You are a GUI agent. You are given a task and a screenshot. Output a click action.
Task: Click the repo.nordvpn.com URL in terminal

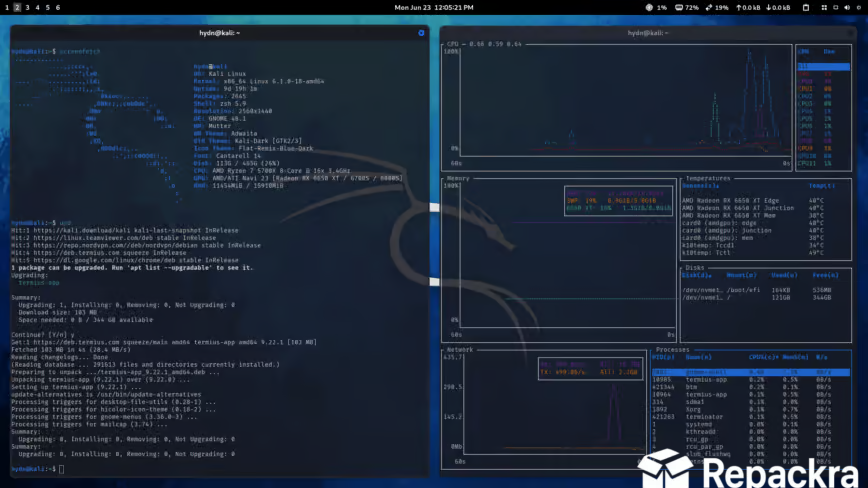tap(116, 246)
